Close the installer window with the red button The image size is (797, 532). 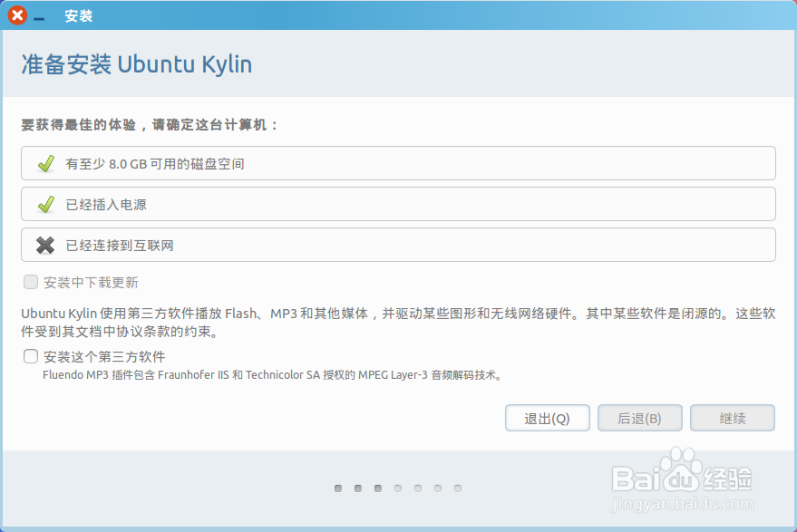coord(15,15)
